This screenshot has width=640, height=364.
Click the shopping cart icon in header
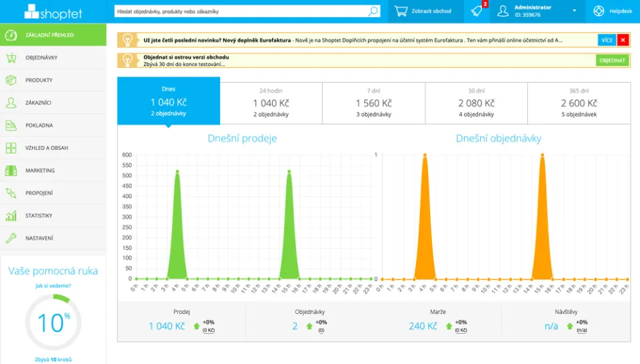[x=401, y=11]
